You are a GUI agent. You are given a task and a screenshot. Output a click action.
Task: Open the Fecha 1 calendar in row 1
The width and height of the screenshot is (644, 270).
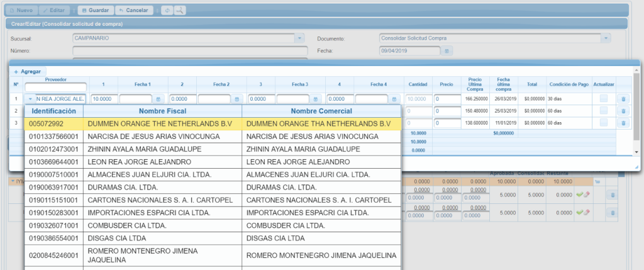tap(158, 99)
